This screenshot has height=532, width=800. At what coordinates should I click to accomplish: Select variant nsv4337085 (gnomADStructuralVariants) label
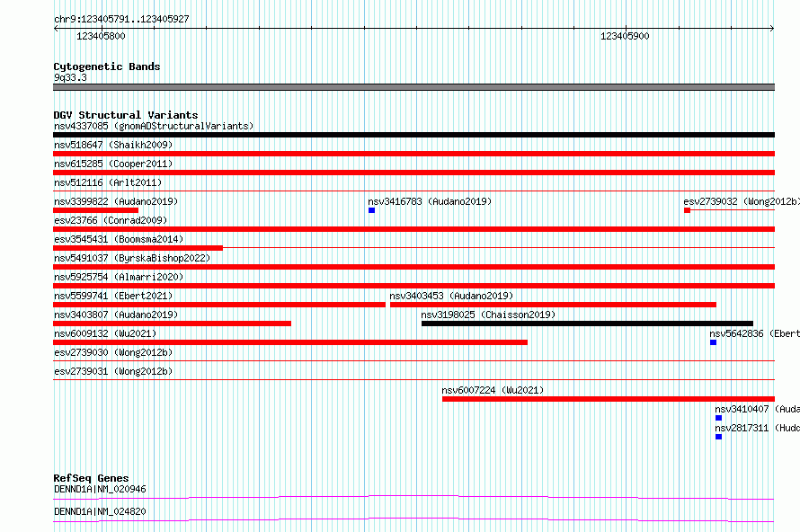154,126
